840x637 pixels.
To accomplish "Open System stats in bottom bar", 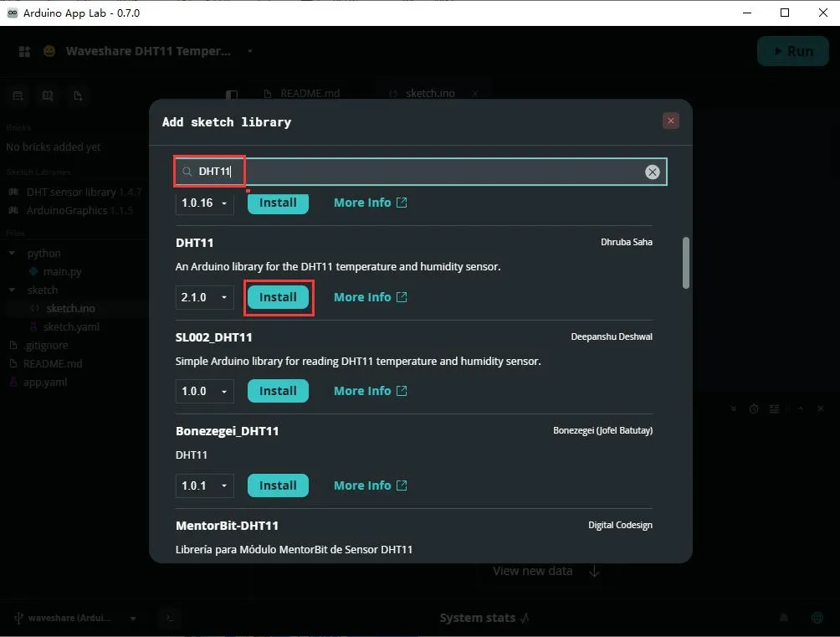I will [484, 618].
